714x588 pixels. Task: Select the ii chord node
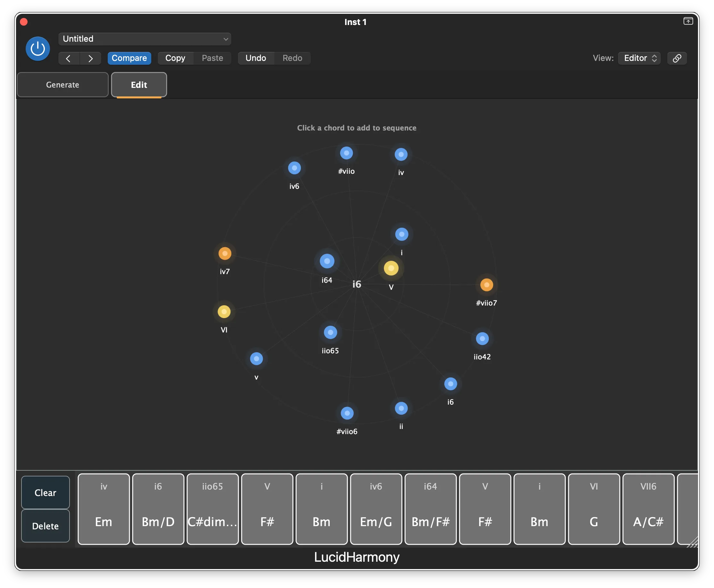[x=401, y=408]
